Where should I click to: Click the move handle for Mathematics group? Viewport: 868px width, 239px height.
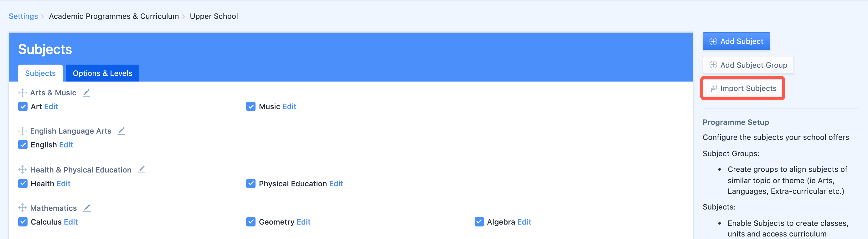point(23,208)
